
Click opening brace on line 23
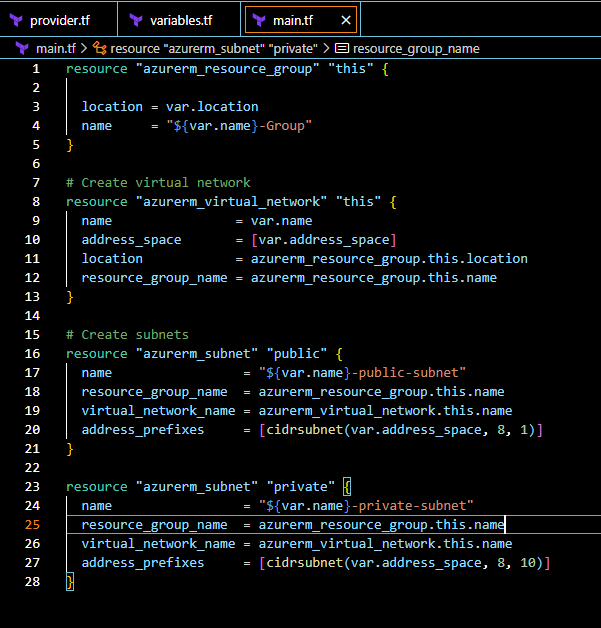[x=347, y=487]
